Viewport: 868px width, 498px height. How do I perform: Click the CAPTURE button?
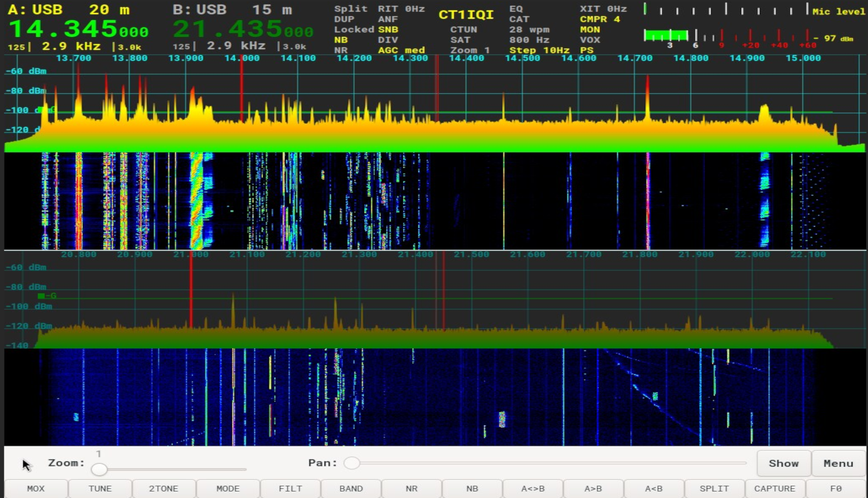tap(775, 488)
